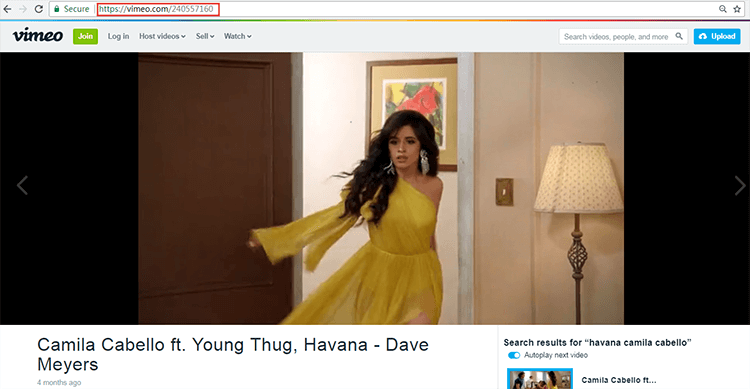Image resolution: width=750 pixels, height=389 pixels.
Task: Play the Havana video in the player
Action: click(381, 189)
